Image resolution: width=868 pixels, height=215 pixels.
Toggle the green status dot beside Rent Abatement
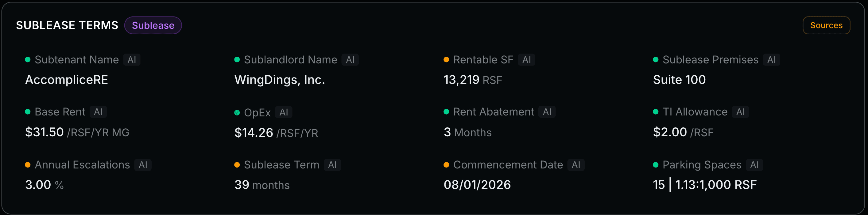pos(447,111)
